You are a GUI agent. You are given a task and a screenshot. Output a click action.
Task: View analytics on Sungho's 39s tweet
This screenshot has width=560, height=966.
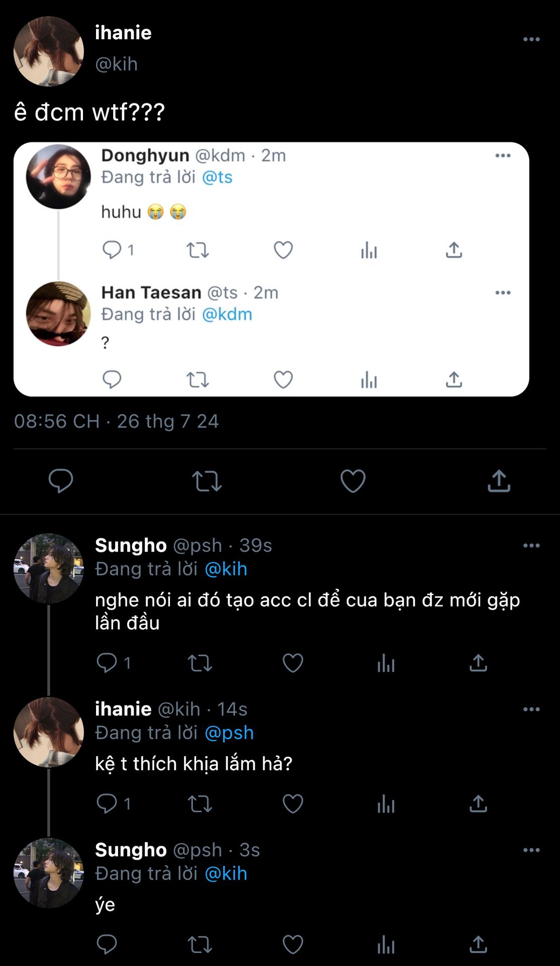(386, 663)
